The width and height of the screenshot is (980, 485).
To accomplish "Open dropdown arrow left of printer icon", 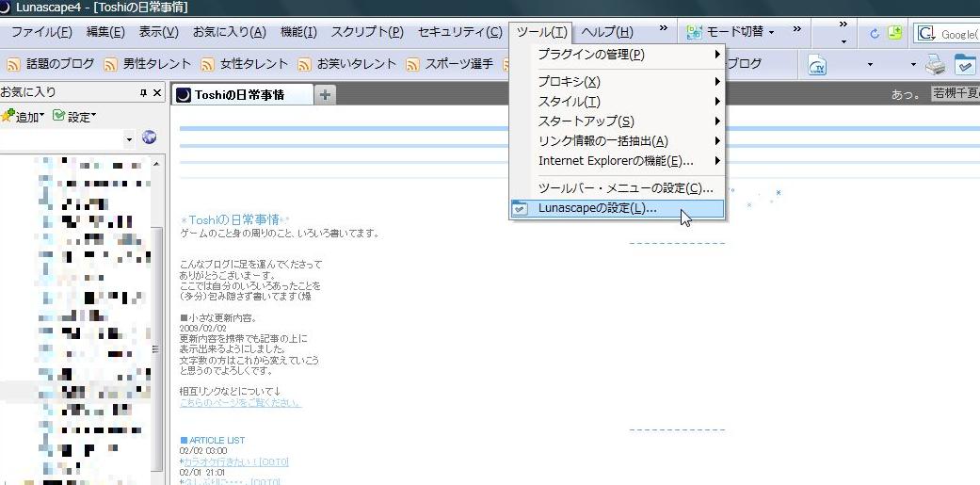I will (x=913, y=64).
